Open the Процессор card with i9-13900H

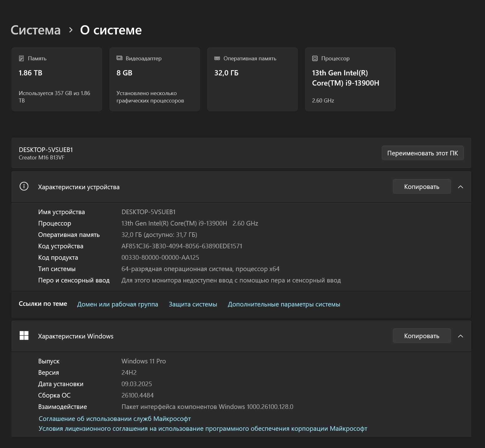[350, 79]
